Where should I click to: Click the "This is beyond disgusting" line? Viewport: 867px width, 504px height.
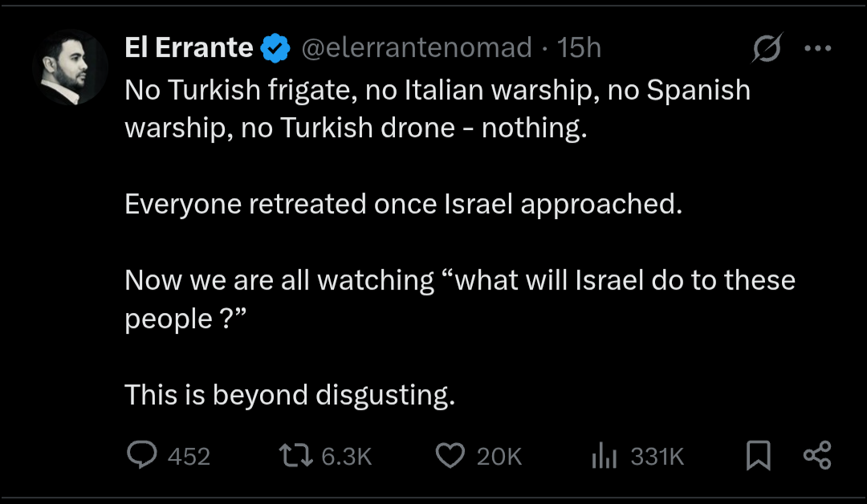pos(290,394)
